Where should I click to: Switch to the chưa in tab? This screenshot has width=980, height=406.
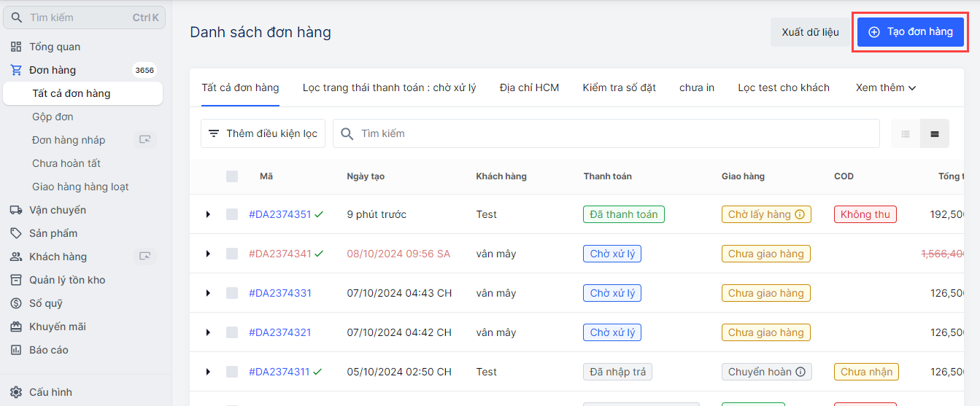click(x=697, y=87)
